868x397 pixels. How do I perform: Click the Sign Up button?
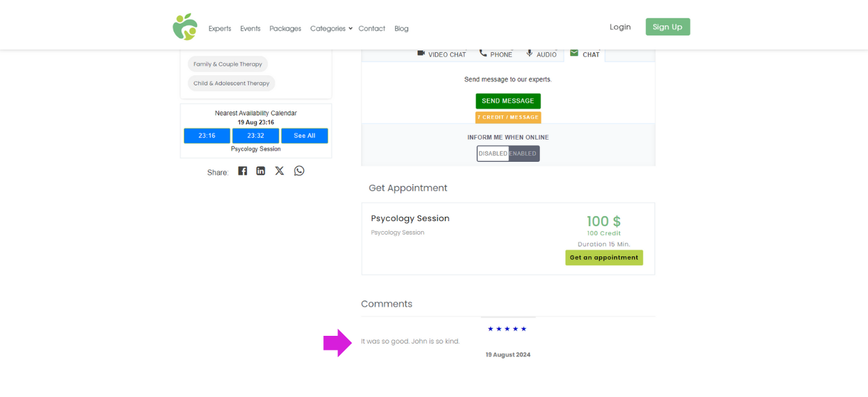point(668,27)
